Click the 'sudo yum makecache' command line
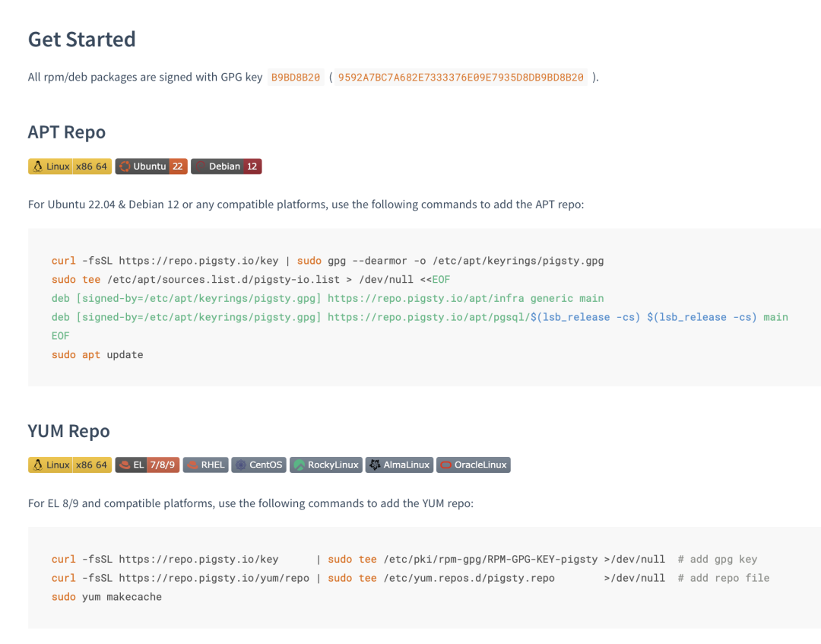Viewport: 821px width, 644px height. click(106, 597)
